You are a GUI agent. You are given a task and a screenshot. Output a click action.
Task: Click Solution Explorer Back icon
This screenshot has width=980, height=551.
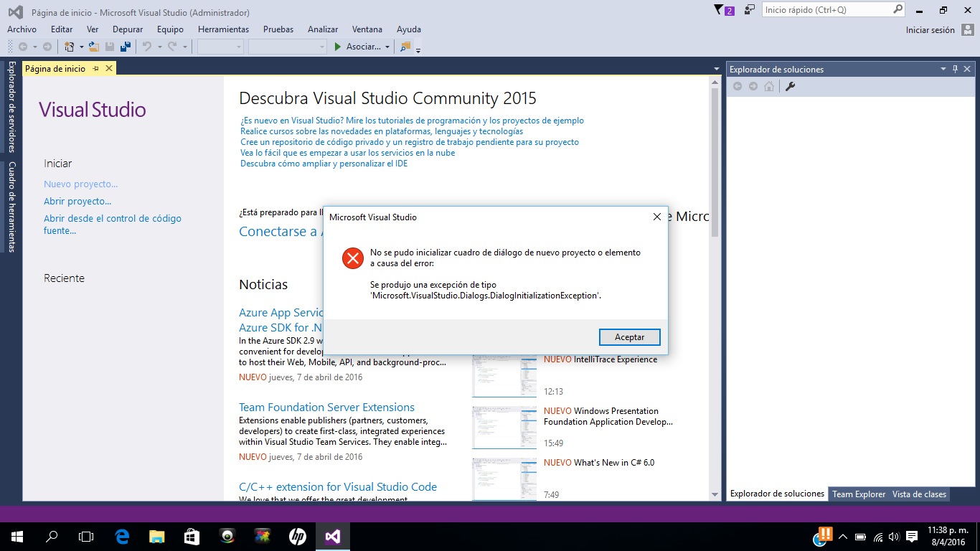pyautogui.click(x=737, y=86)
